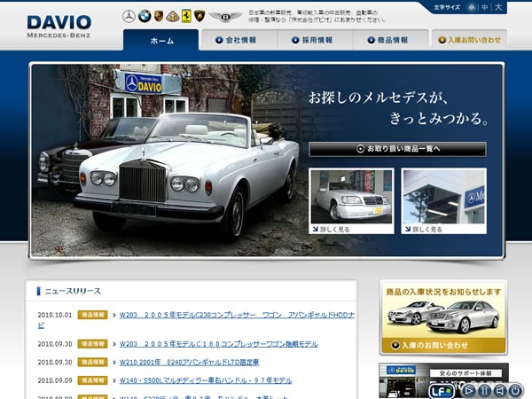This screenshot has height=399, width=532.
Task: Click 商品情報 tag beside 2010.09.09
Action: [92, 380]
